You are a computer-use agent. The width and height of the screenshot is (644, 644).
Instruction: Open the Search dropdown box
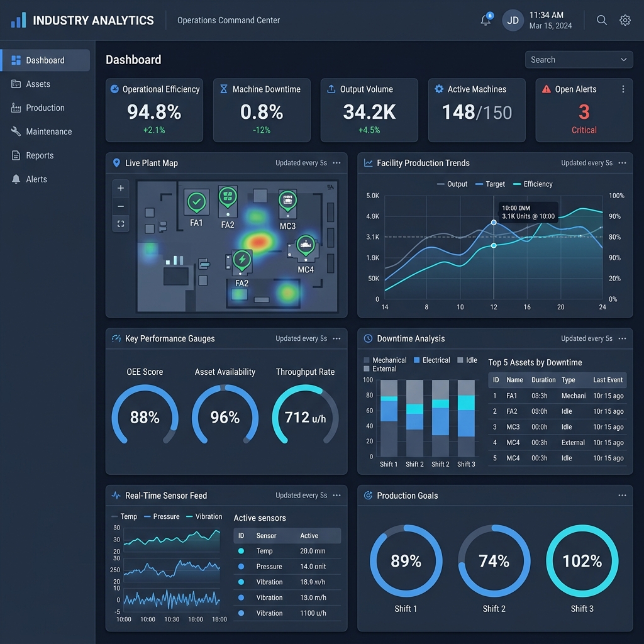coord(579,60)
